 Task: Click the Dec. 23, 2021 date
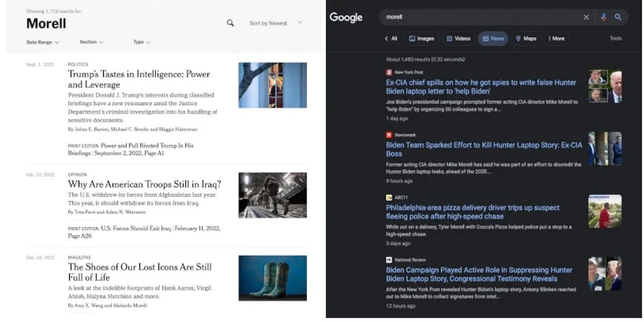pos(40,257)
